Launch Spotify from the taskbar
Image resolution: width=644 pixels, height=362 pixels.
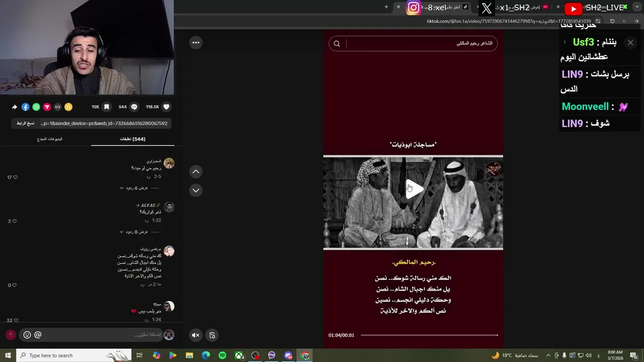tap(222, 355)
